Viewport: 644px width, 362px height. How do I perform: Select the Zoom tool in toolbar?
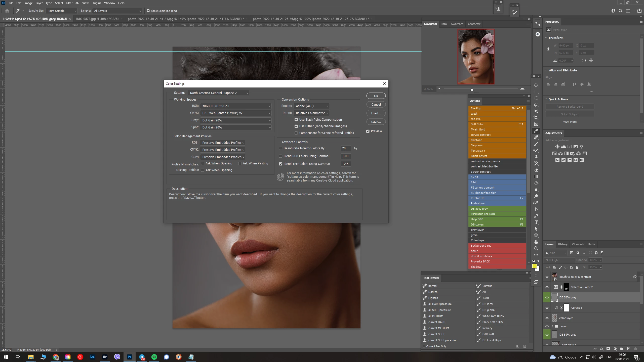pyautogui.click(x=536, y=248)
